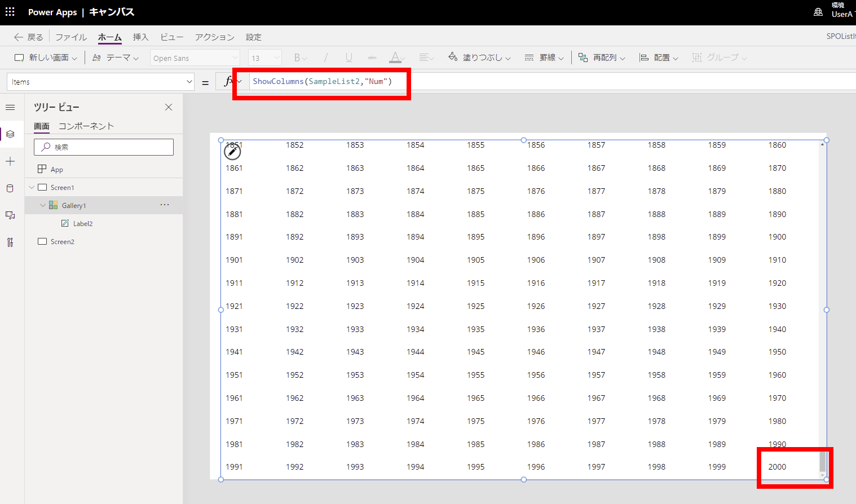Open the グループ group menu
The image size is (856, 504).
(720, 58)
